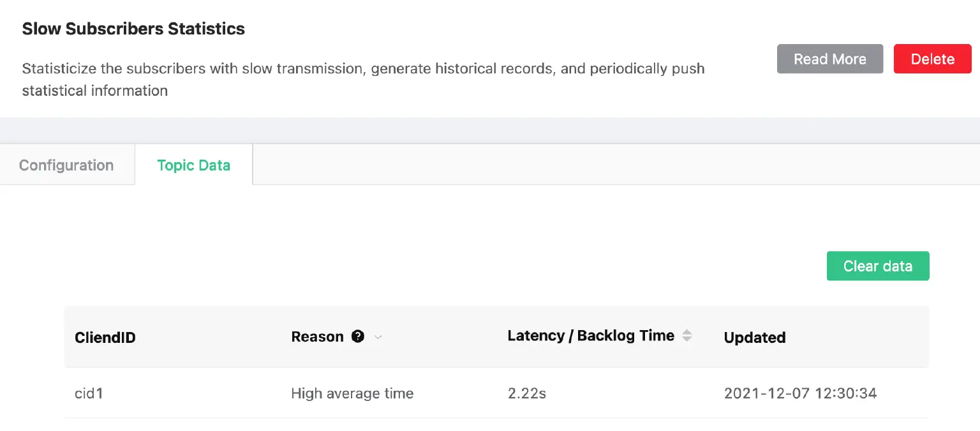Viewport: 980px width, 431px height.
Task: Clear data using the green button
Action: click(x=878, y=266)
